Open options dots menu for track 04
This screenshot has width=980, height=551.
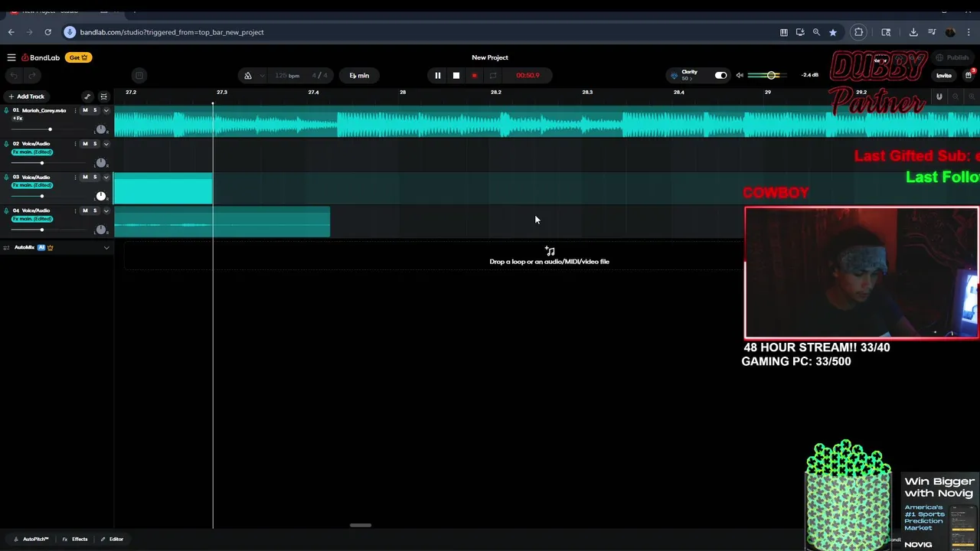pos(75,210)
